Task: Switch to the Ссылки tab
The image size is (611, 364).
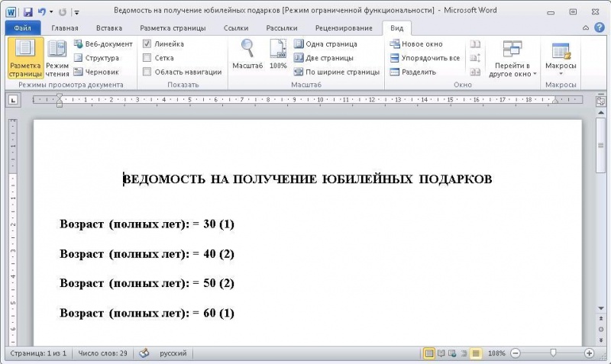Action: point(236,28)
